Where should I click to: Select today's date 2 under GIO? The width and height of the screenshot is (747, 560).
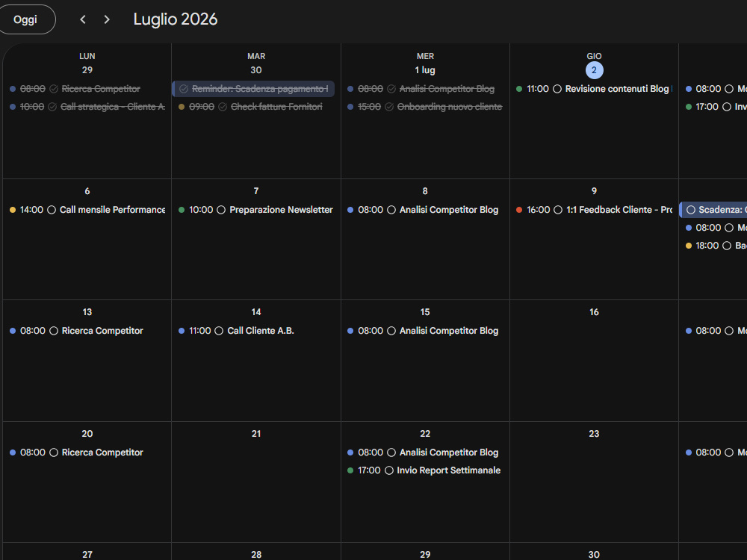(x=594, y=70)
